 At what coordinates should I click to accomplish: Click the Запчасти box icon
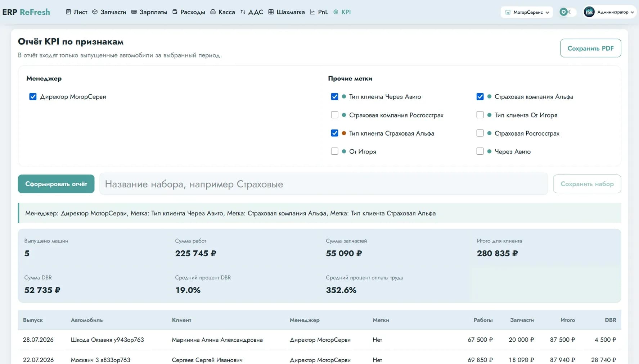click(95, 12)
